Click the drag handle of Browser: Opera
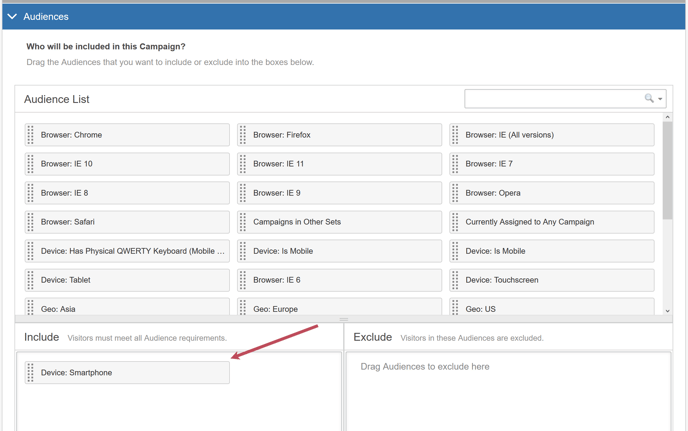The image size is (688, 431). tap(455, 193)
